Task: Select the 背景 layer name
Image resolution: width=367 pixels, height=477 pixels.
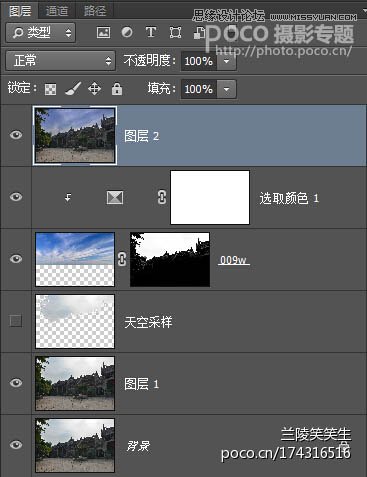Action: pos(138,446)
